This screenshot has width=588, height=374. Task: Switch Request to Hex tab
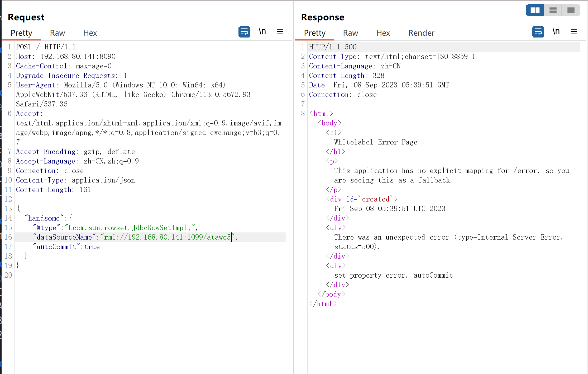coord(90,33)
